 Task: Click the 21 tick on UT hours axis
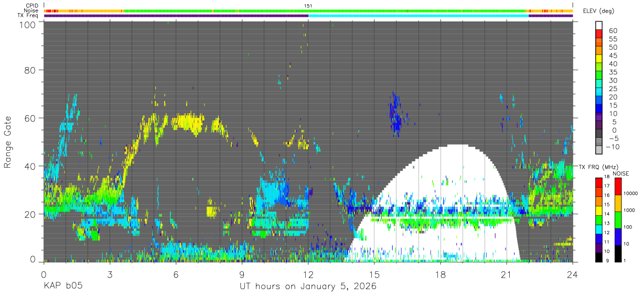click(x=507, y=273)
